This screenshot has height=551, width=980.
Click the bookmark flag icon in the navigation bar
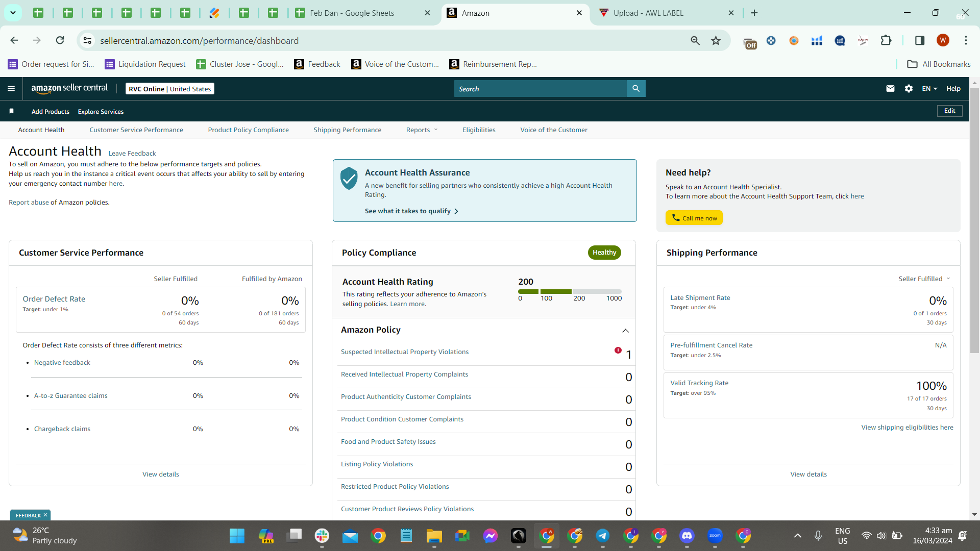11,111
